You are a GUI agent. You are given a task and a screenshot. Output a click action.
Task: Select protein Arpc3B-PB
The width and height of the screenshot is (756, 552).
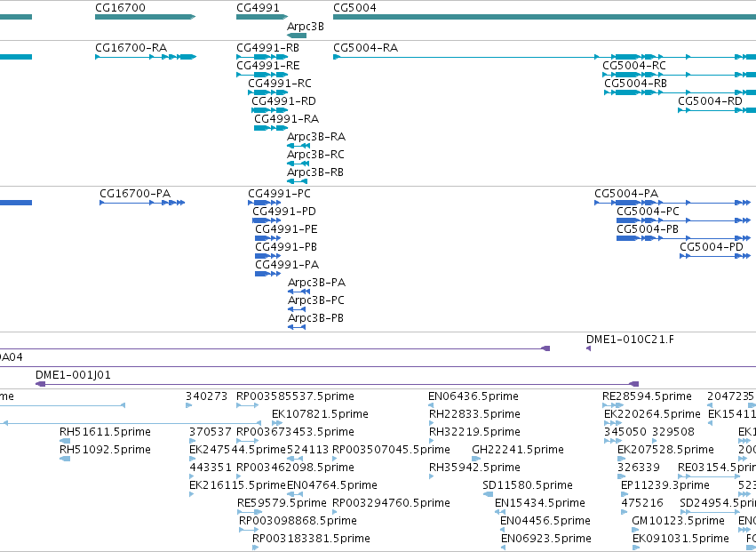(315, 318)
